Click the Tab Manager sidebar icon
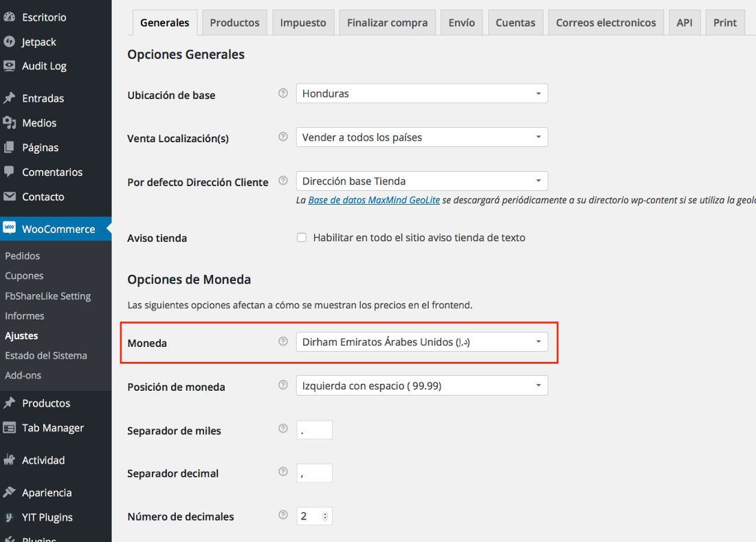The image size is (756, 542). click(9, 428)
